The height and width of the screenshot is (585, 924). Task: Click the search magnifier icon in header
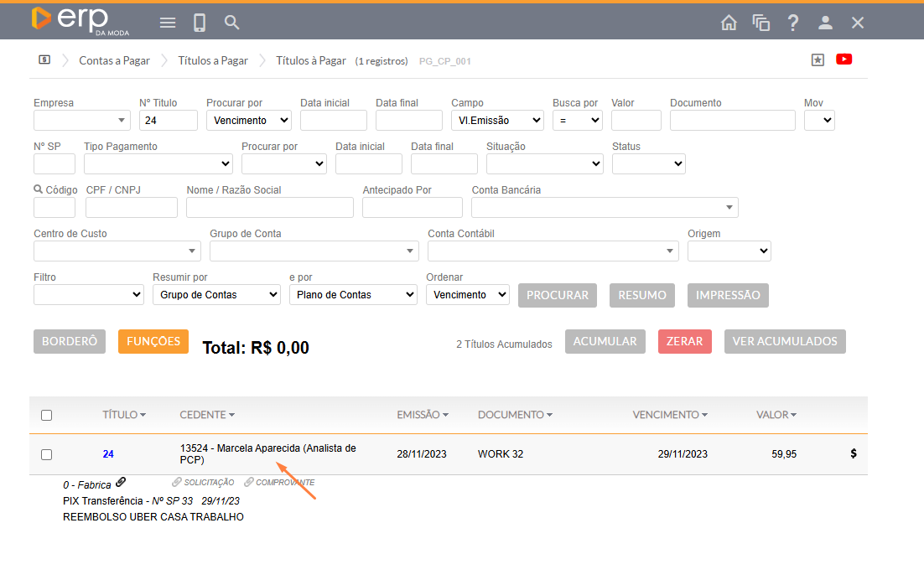point(232,23)
